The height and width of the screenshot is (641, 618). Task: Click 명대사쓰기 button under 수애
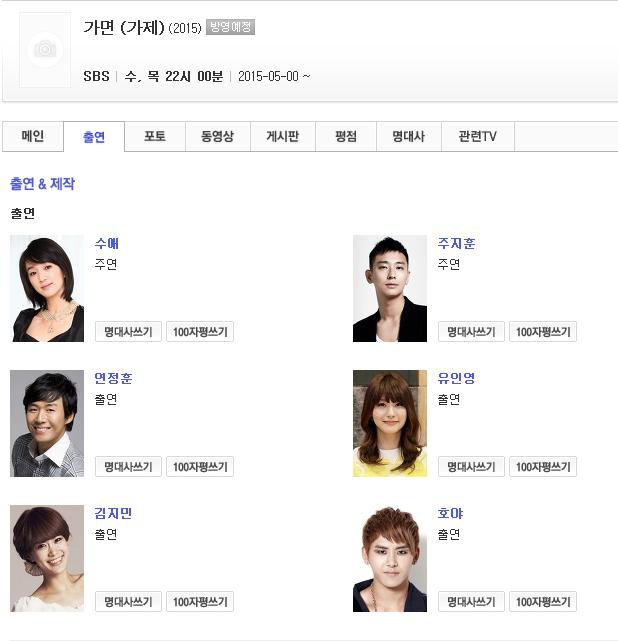point(128,332)
